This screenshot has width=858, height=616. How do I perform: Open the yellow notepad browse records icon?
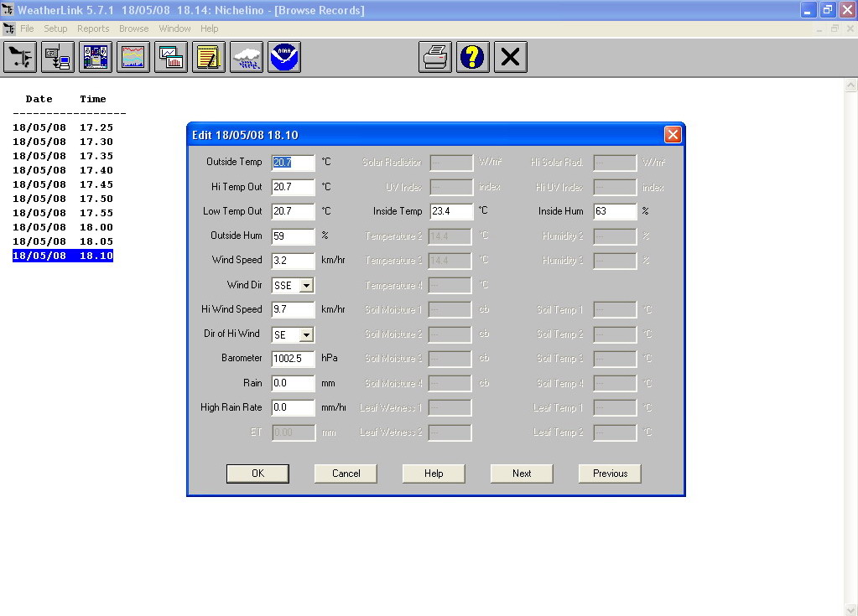tap(209, 57)
